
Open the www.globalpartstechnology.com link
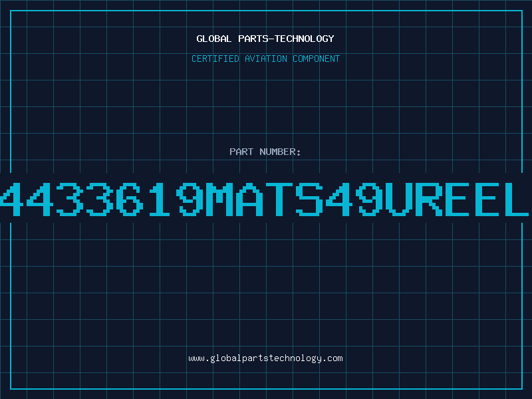click(x=265, y=358)
